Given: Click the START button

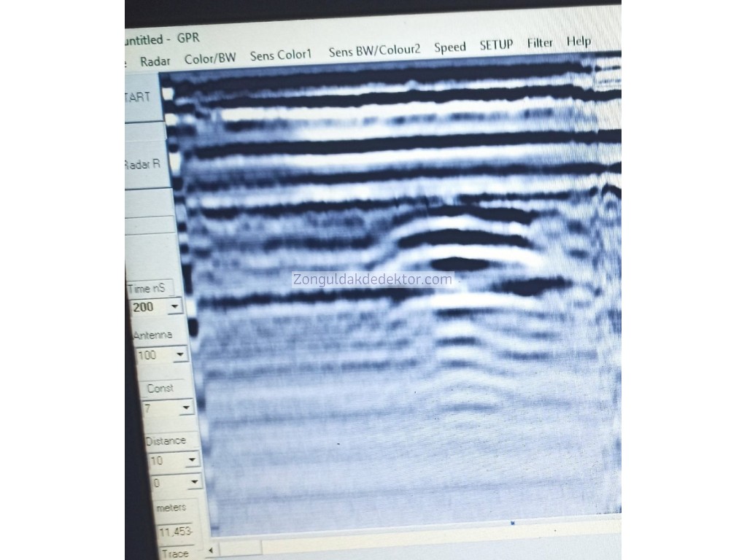Looking at the screenshot, I should click(x=143, y=98).
